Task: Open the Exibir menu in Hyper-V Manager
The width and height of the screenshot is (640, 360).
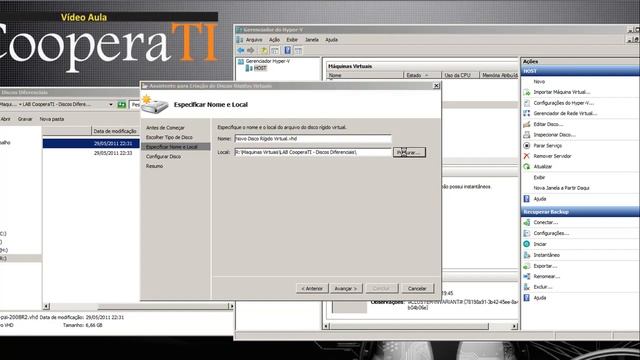Action: (x=292, y=40)
